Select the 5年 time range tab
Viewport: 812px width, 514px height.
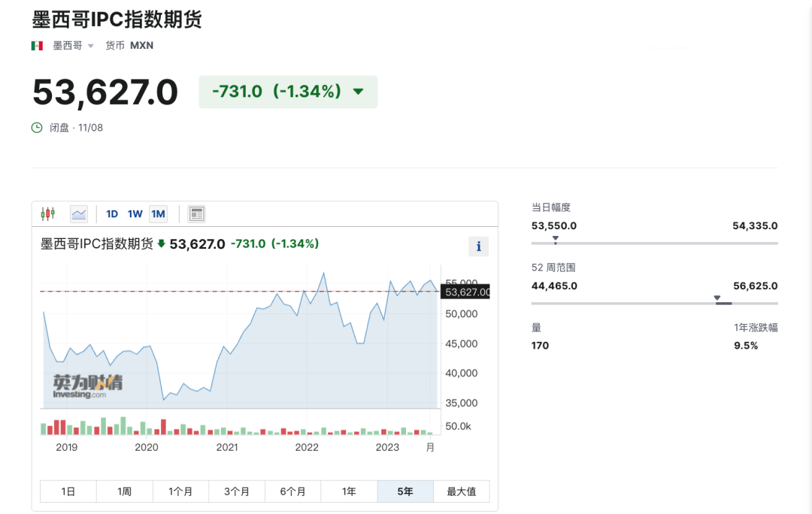405,491
